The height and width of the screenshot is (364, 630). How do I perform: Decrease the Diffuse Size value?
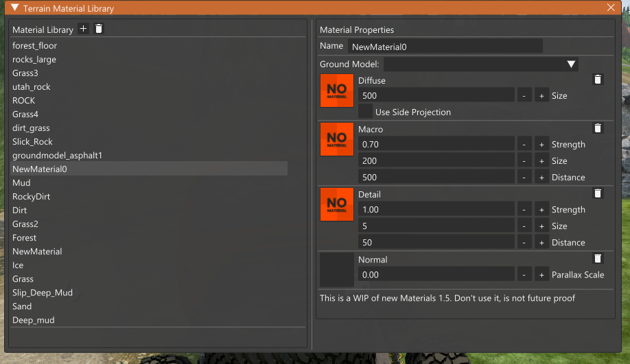(524, 95)
